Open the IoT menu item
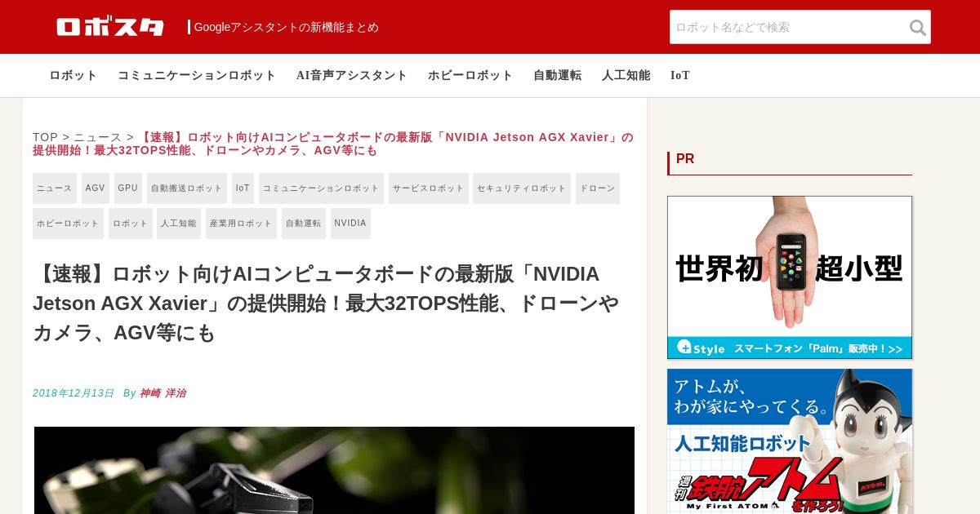980x514 pixels. pyautogui.click(x=680, y=75)
